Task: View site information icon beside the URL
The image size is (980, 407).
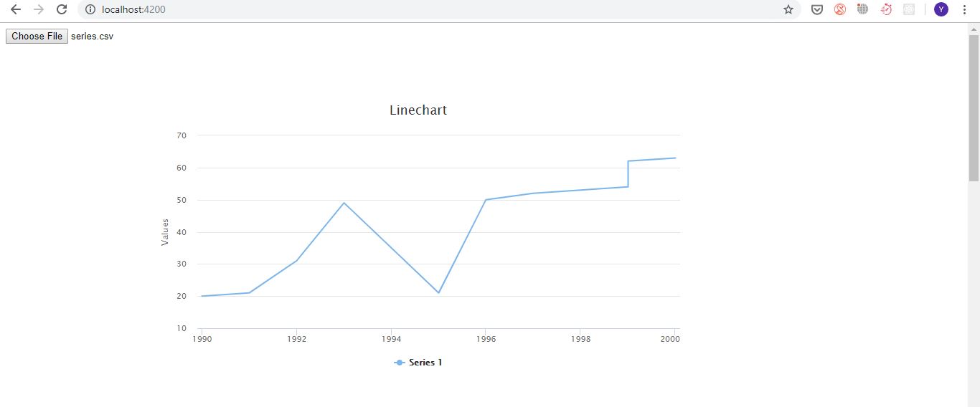Action: pyautogui.click(x=90, y=9)
